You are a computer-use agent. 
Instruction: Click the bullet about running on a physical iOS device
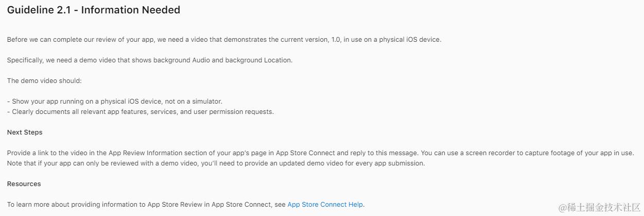tap(115, 102)
